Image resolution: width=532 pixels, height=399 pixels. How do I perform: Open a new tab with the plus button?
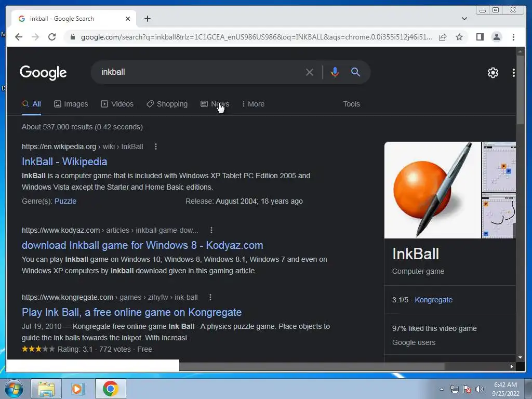coord(147,19)
